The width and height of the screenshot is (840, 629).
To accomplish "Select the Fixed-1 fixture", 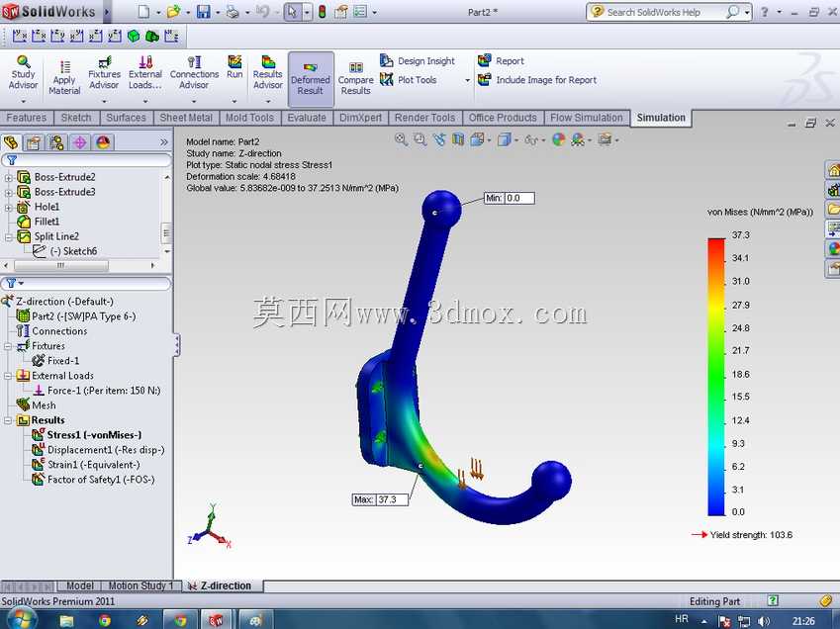I will tap(55, 361).
